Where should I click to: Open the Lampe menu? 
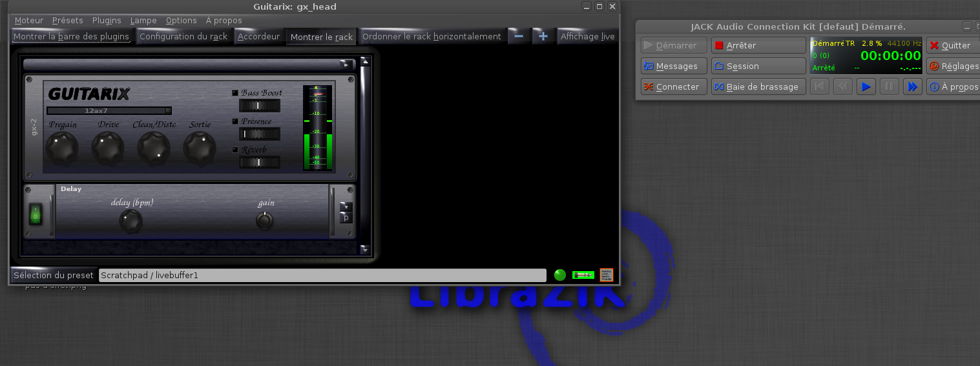[x=143, y=21]
